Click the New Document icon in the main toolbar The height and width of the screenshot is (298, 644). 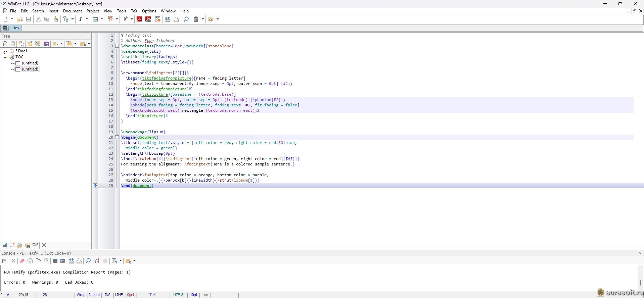5,19
